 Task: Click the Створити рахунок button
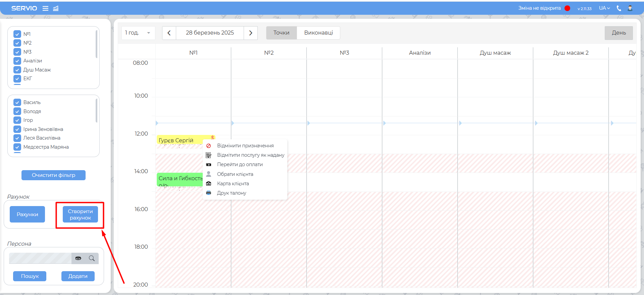point(80,214)
